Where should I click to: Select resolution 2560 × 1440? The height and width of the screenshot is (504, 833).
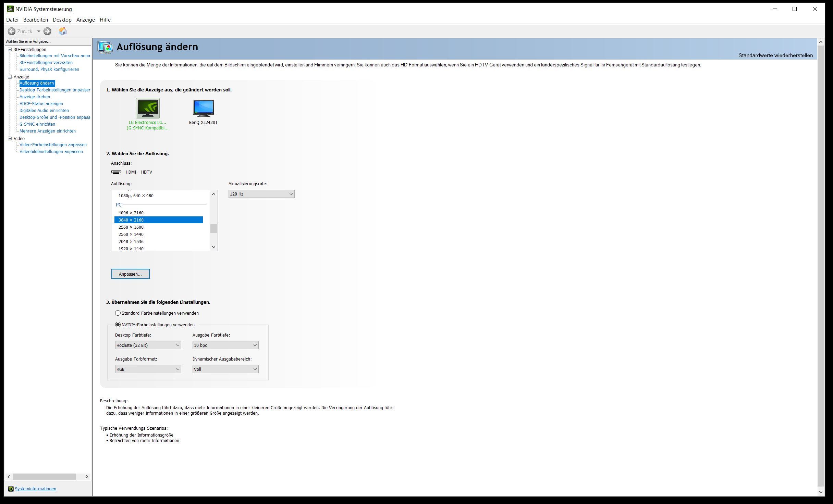[x=159, y=234]
